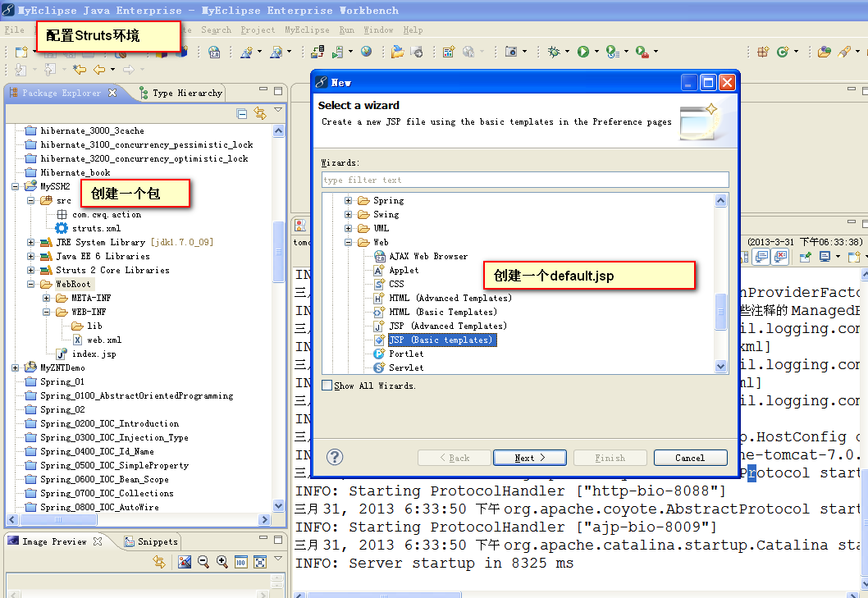This screenshot has width=868, height=598.
Task: Open the Debug dropdown arrow
Action: (567, 52)
